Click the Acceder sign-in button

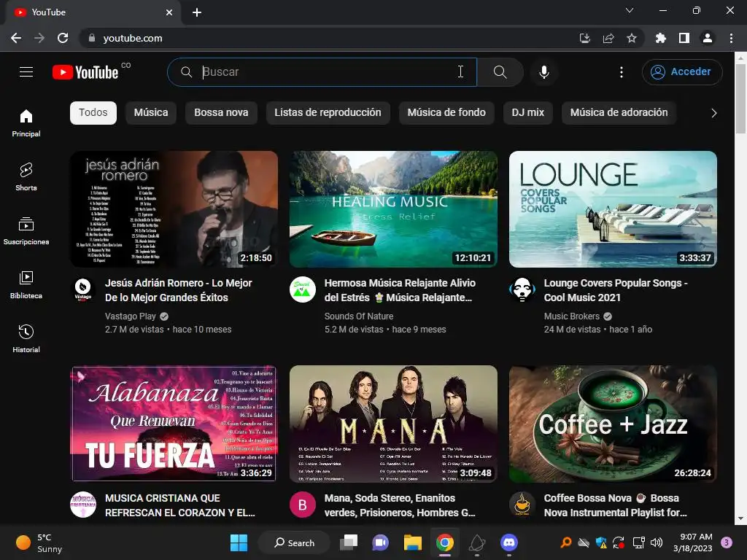682,72
